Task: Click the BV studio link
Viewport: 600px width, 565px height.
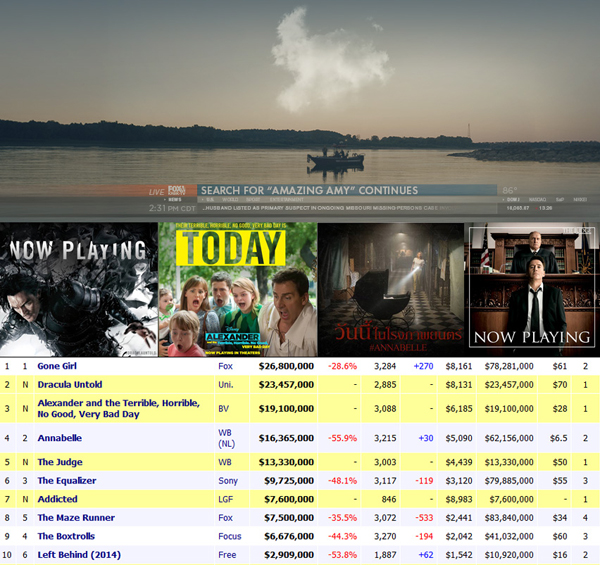Action: 223,409
